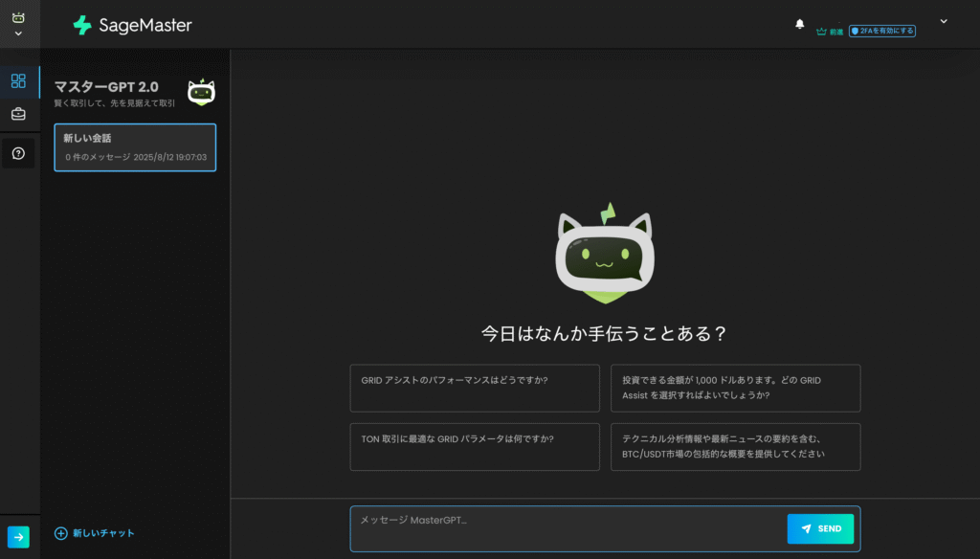Click the GRID アシスト performance suggestion card
The height and width of the screenshot is (559, 980).
pos(475,388)
